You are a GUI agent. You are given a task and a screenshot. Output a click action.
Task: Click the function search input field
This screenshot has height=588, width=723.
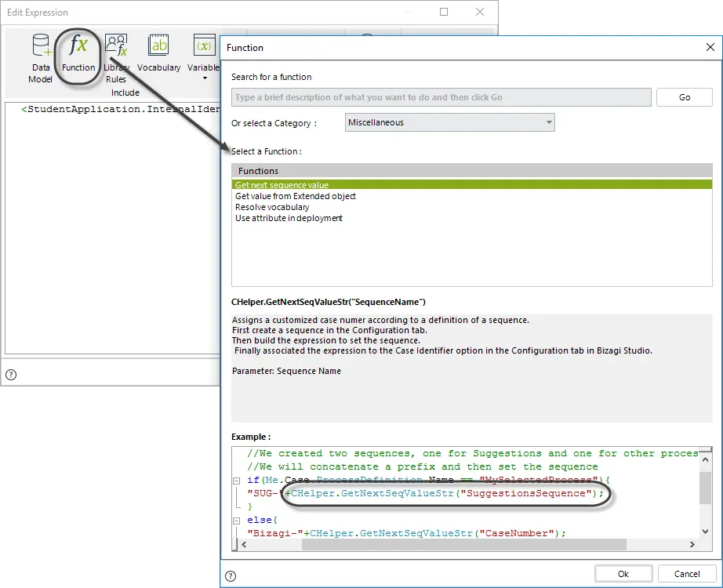[x=441, y=97]
